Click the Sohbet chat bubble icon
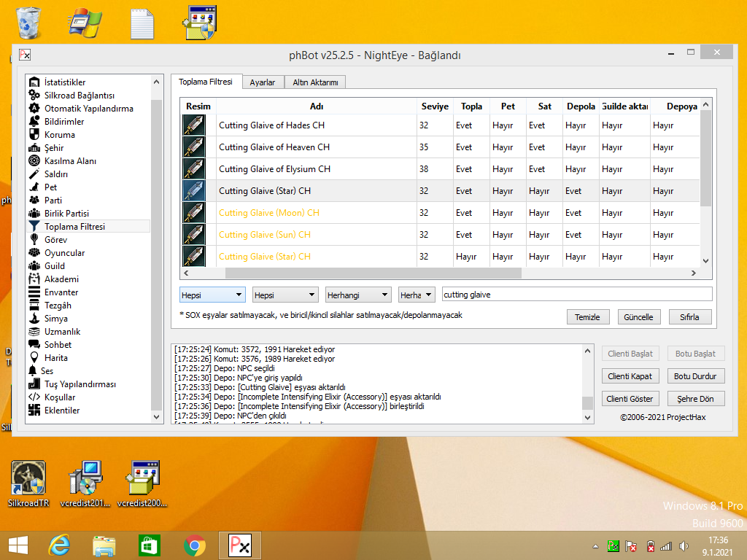747x560 pixels. 34,345
